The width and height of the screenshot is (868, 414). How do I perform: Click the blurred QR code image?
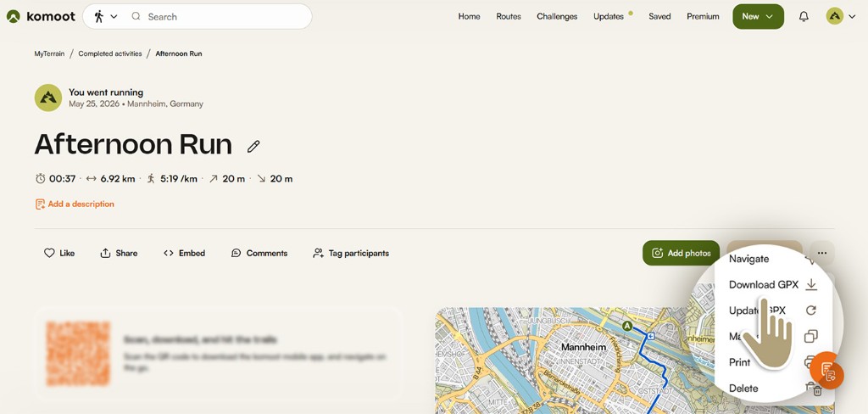tap(78, 354)
